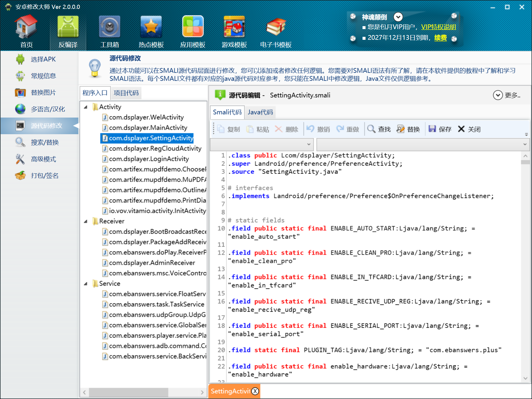The width and height of the screenshot is (532, 399).
Task: Click the 续费 renewal link
Action: [x=440, y=38]
